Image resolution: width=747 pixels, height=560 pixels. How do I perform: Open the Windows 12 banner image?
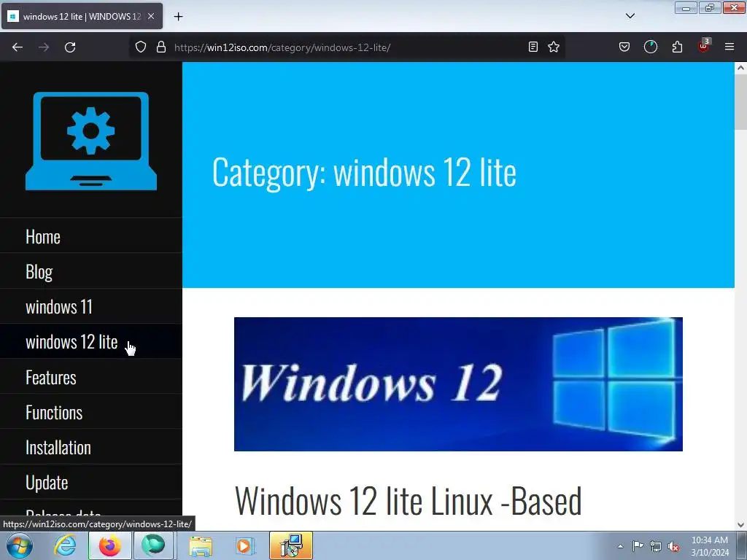(458, 384)
